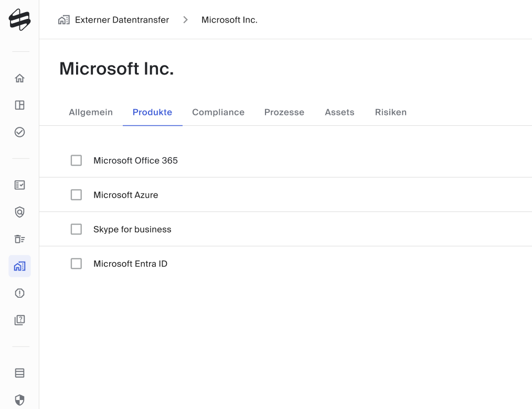This screenshot has width=532, height=409.
Task: Tick the Skype for business checkbox
Action: pyautogui.click(x=77, y=229)
